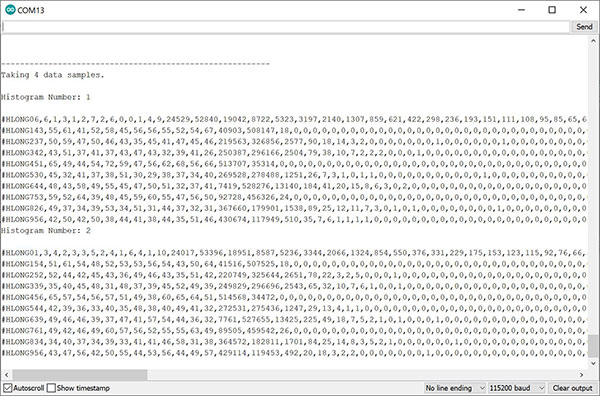Image resolution: width=600 pixels, height=396 pixels.
Task: Click the line starting '#HLONG451,65,49,44'
Action: (294, 164)
